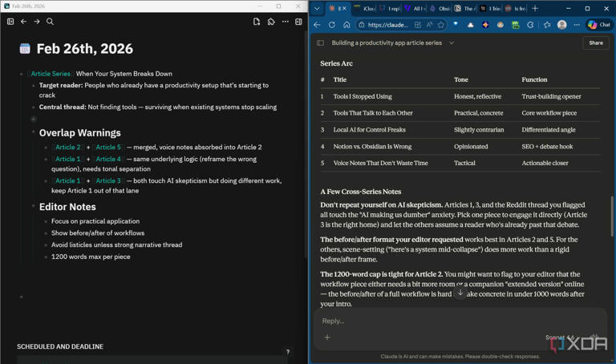Share the Claude conversation
Viewport: 616px width, 364px height.
(x=596, y=42)
